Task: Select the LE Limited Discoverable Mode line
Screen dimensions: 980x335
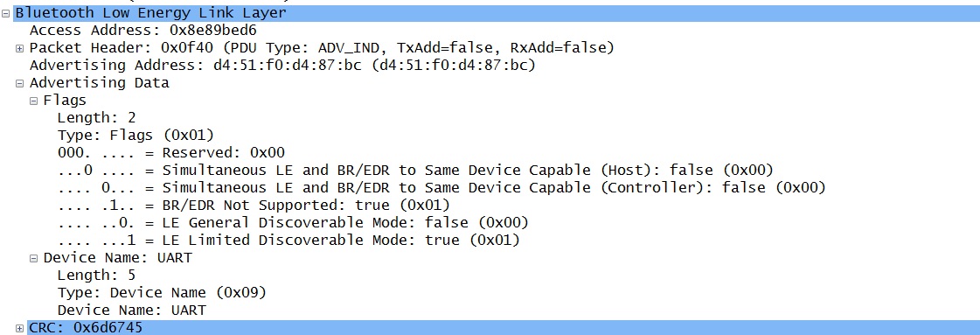Action: pyautogui.click(x=288, y=240)
